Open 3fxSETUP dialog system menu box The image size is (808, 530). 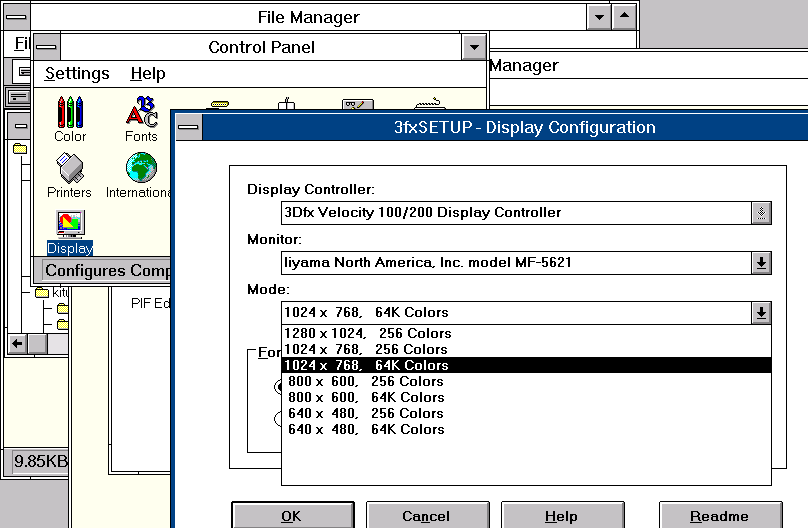pos(189,127)
